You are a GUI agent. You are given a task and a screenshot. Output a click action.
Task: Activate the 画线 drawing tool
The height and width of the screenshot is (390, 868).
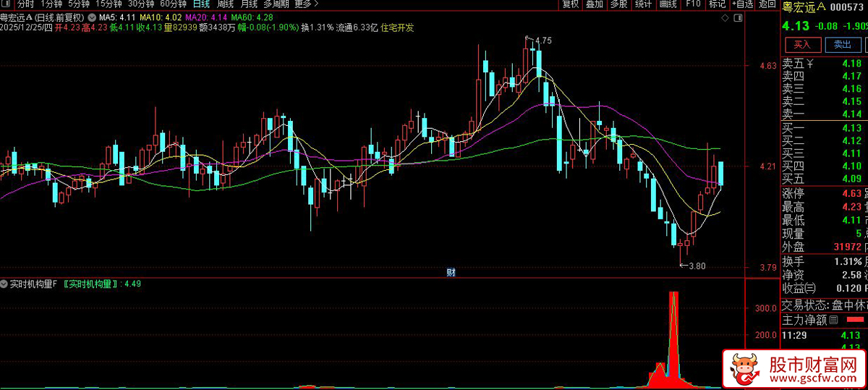(x=668, y=4)
